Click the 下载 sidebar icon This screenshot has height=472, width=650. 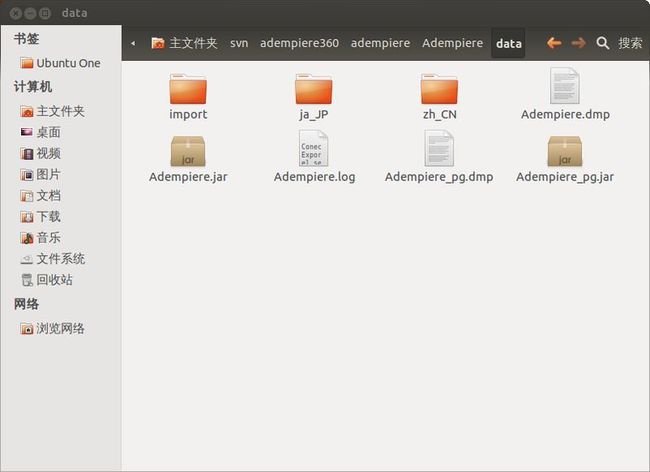[x=27, y=217]
